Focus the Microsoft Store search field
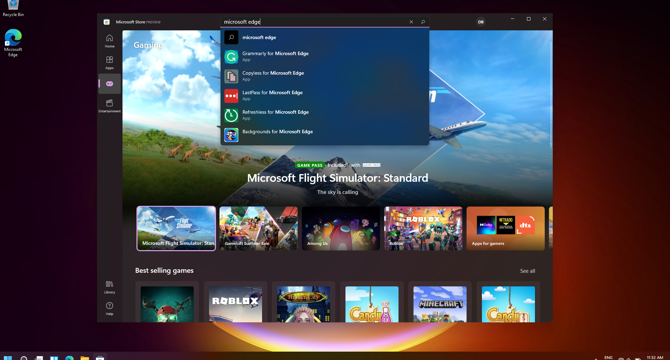670x360 pixels. click(315, 22)
